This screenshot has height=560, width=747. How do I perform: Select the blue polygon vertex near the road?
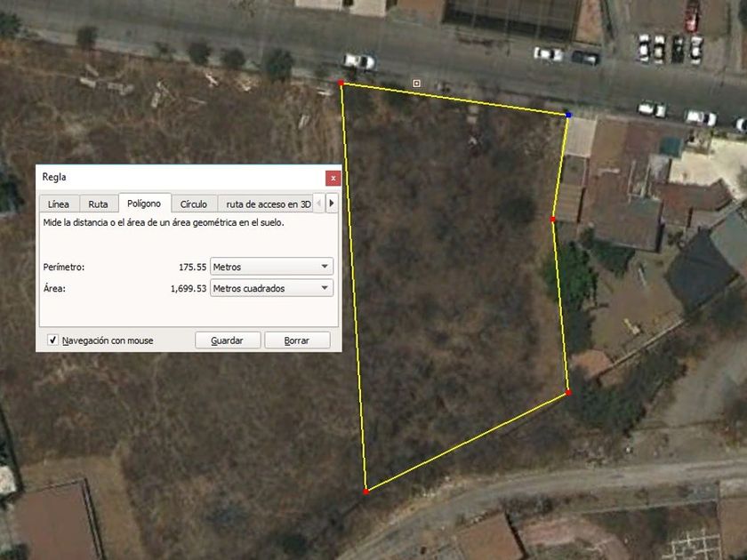568,115
